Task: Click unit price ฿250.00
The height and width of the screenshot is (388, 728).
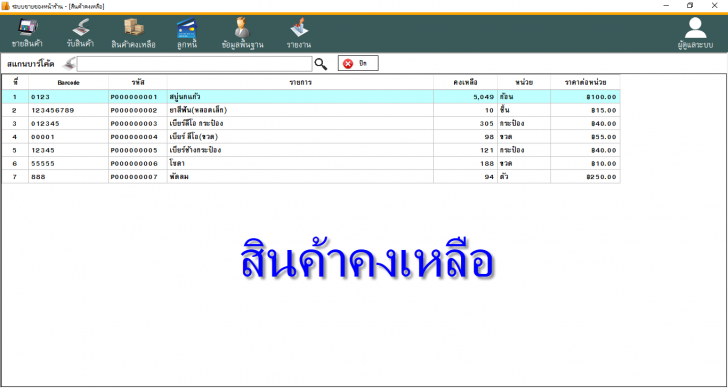Action: pos(585,177)
